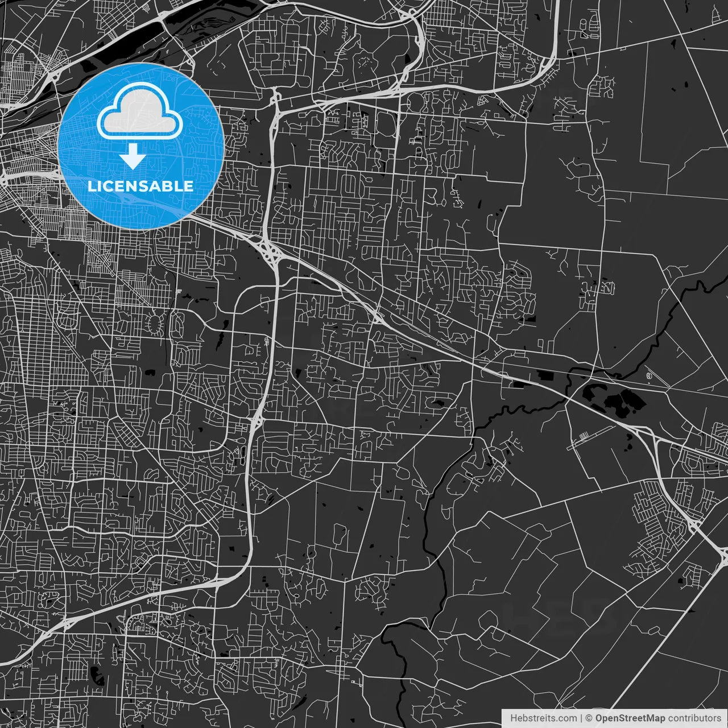
Task: Open the OpenStreetMap attribution link
Action: click(630, 718)
